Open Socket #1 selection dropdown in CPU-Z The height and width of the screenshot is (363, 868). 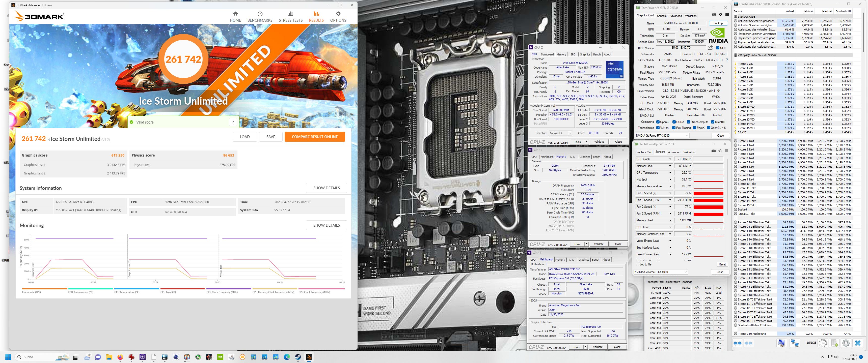(560, 133)
